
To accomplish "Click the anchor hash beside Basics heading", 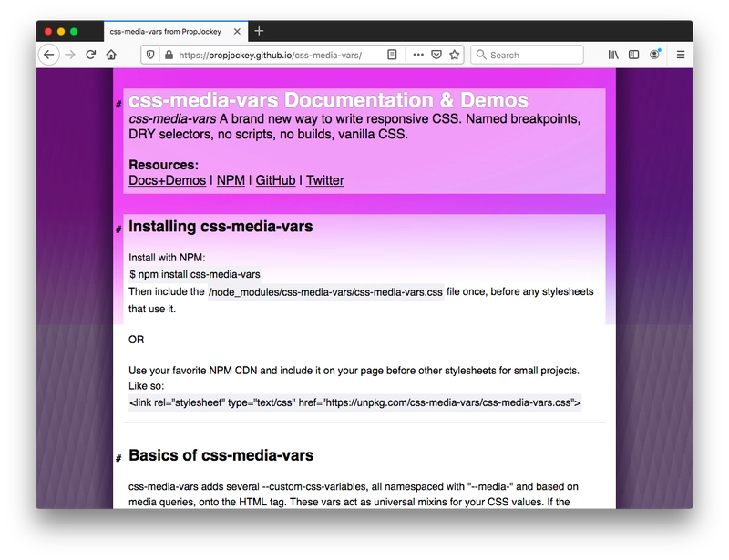I will 118,458.
